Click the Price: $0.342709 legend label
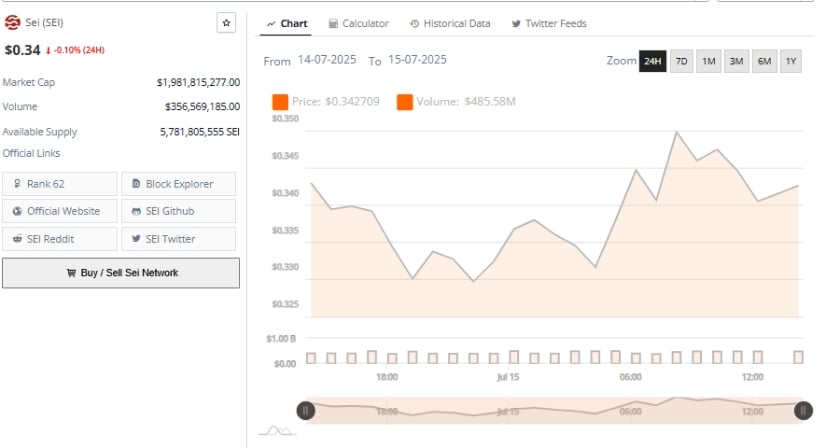The height and width of the screenshot is (448, 825). tap(336, 102)
